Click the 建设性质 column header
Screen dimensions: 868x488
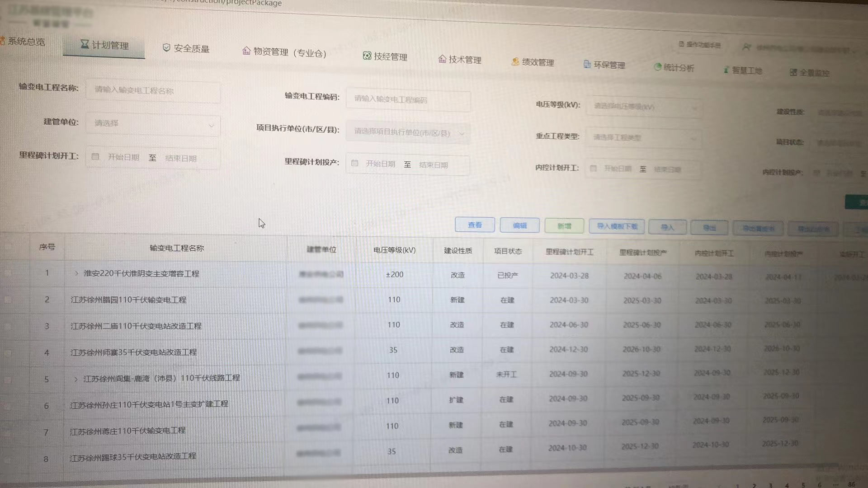tap(458, 250)
